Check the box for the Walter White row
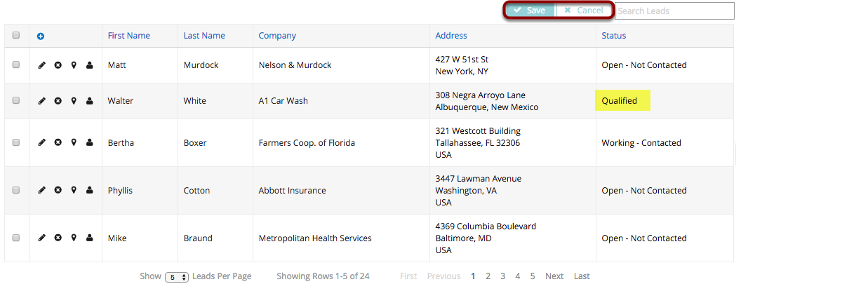The height and width of the screenshot is (284, 868). (16, 101)
